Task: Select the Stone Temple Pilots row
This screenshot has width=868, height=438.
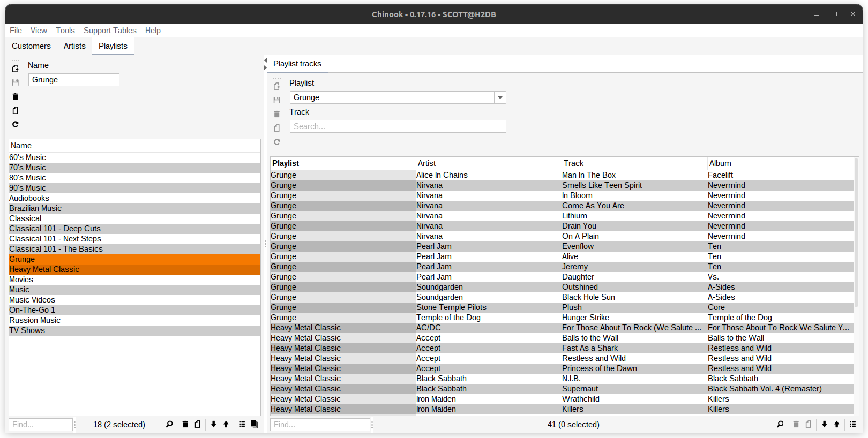Action: point(562,307)
